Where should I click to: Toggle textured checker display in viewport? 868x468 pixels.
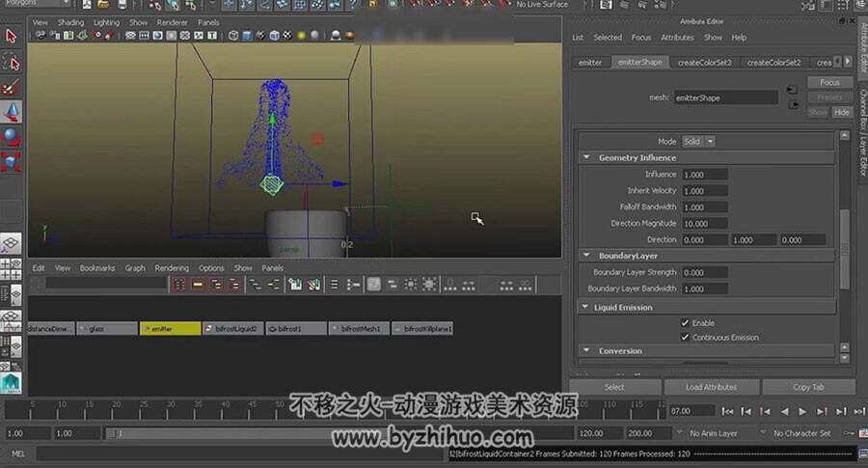pos(287,36)
